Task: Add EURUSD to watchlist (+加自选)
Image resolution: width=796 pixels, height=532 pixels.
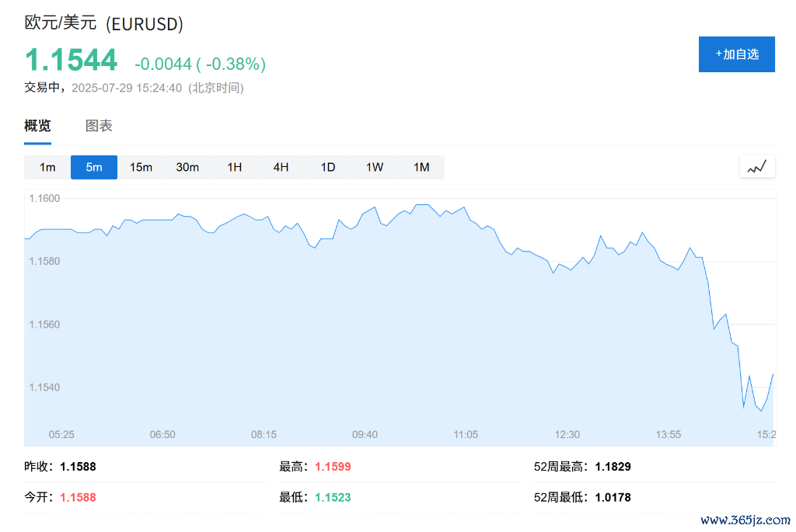Action: click(736, 54)
